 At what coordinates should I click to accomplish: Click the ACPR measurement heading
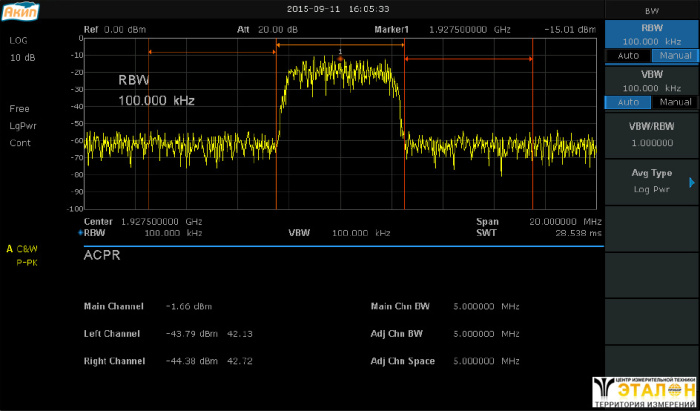(104, 256)
